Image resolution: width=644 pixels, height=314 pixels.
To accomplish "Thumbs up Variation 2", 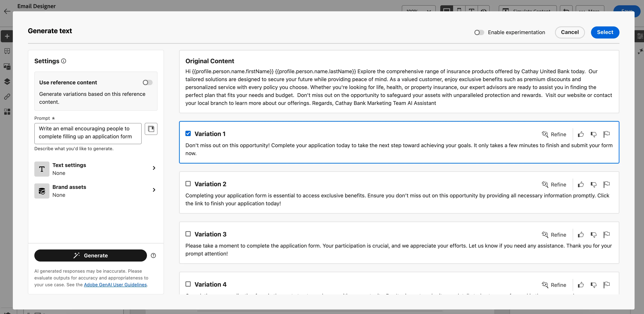I will (581, 185).
